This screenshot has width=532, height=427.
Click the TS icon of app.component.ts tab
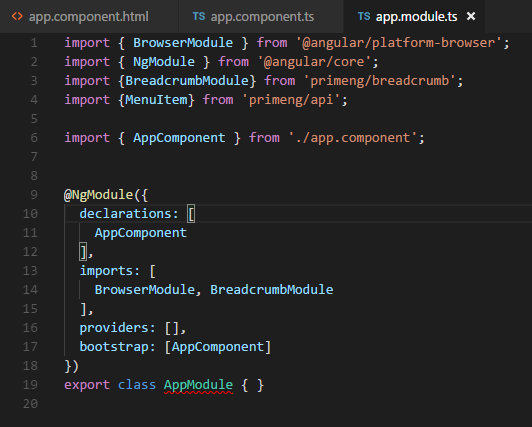tap(199, 16)
